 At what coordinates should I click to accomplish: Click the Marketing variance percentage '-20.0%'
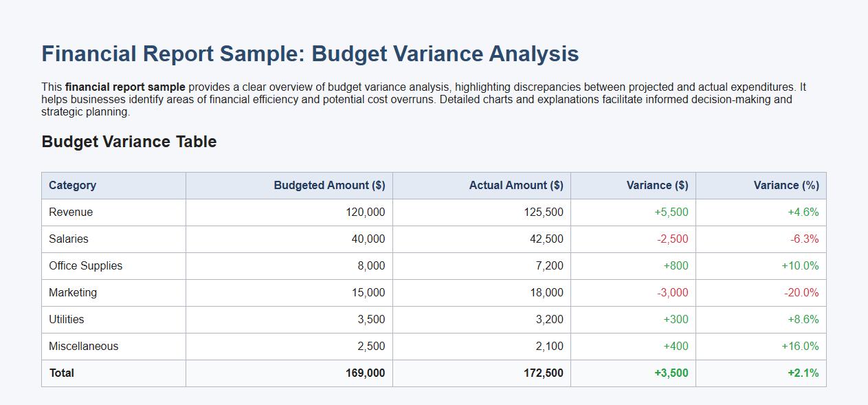pyautogui.click(x=801, y=292)
